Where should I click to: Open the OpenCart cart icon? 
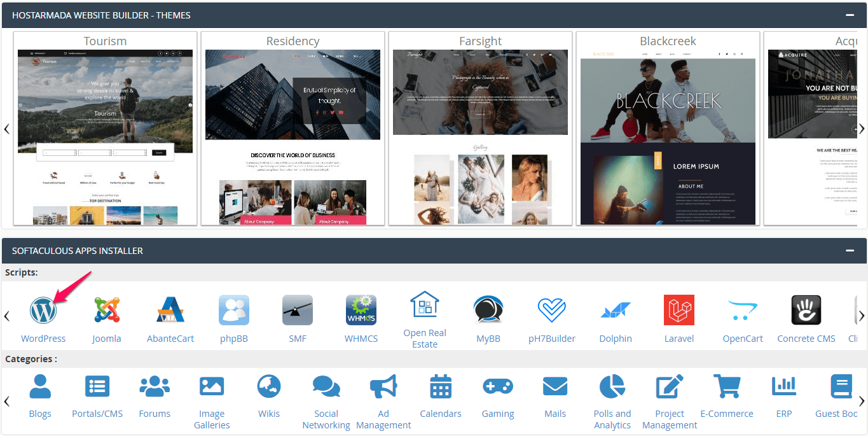point(743,310)
